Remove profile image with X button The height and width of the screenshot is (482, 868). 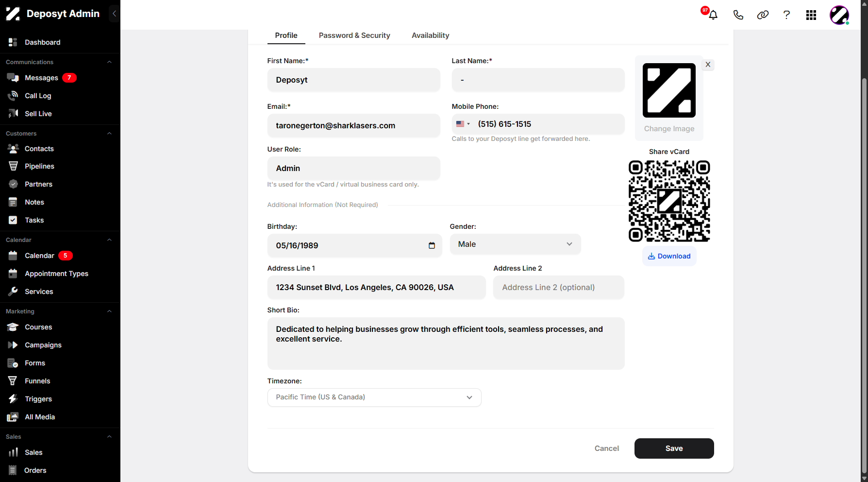[708, 65]
